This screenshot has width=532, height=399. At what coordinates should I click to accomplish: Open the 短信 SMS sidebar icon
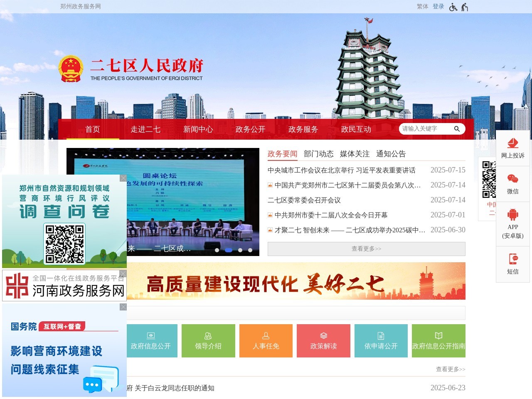coord(512,261)
